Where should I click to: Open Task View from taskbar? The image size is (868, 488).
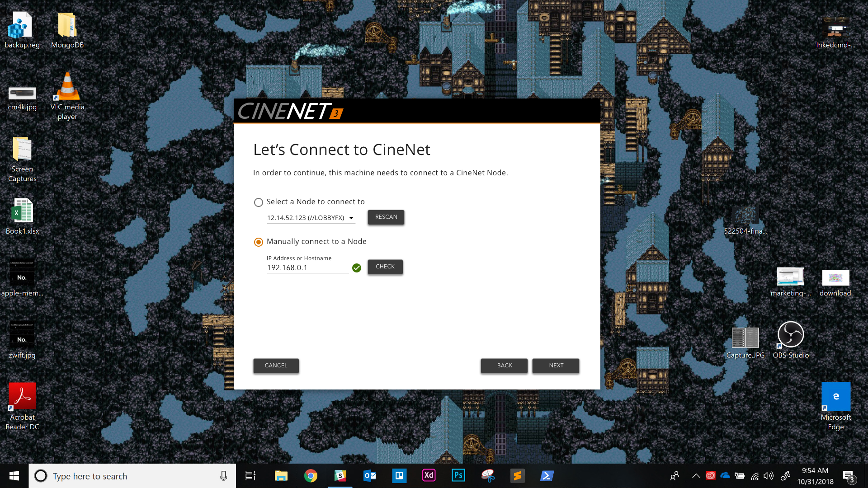pyautogui.click(x=250, y=476)
